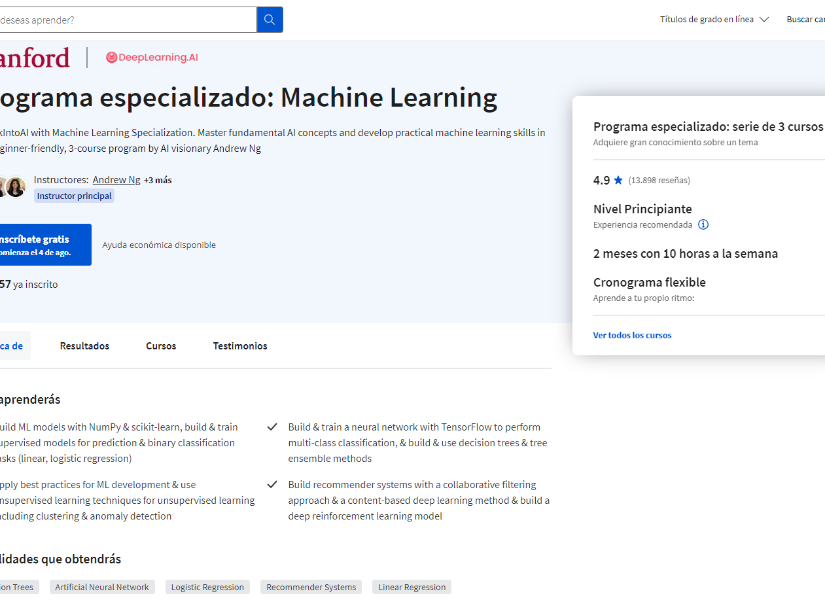Click the DeepLearning.AI logo
Viewport: 825px width, 600px height.
point(151,58)
